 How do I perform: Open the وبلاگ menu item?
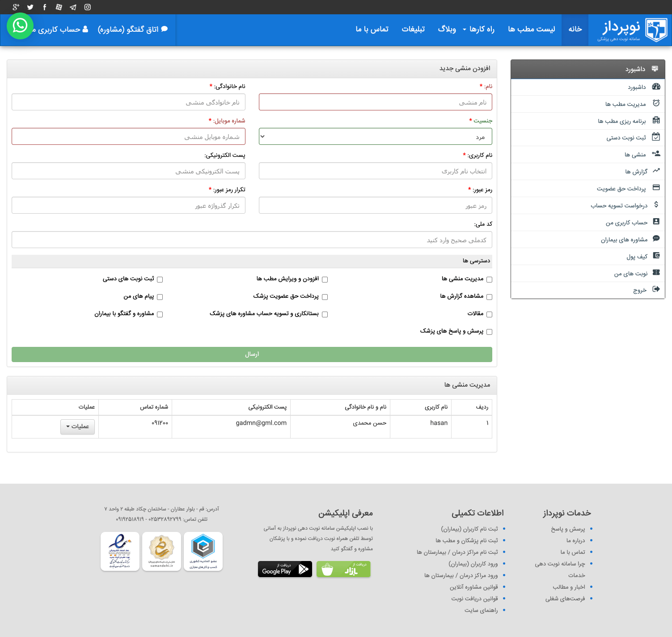click(447, 30)
